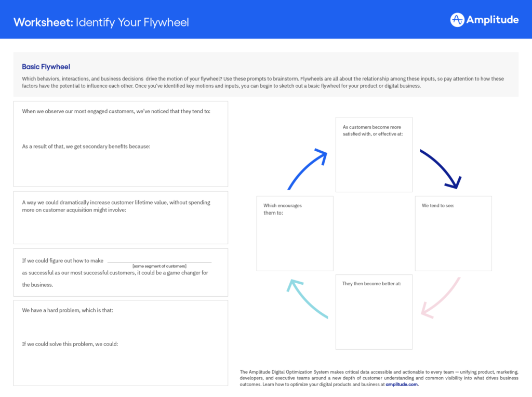The height and width of the screenshot is (397, 532).
Task: Click the 'If we could solve this problem' prompt
Action: [74, 344]
